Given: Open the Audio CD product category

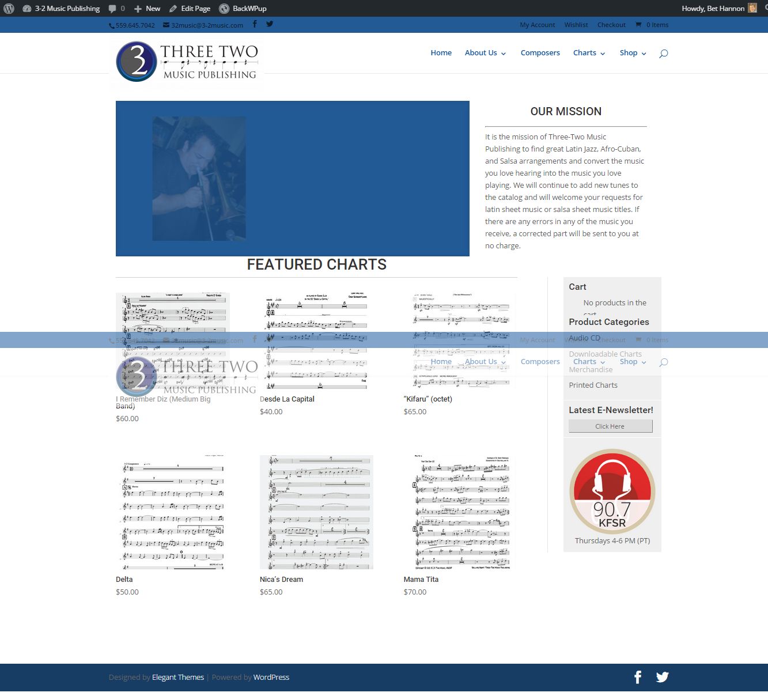Looking at the screenshot, I should pyautogui.click(x=585, y=338).
